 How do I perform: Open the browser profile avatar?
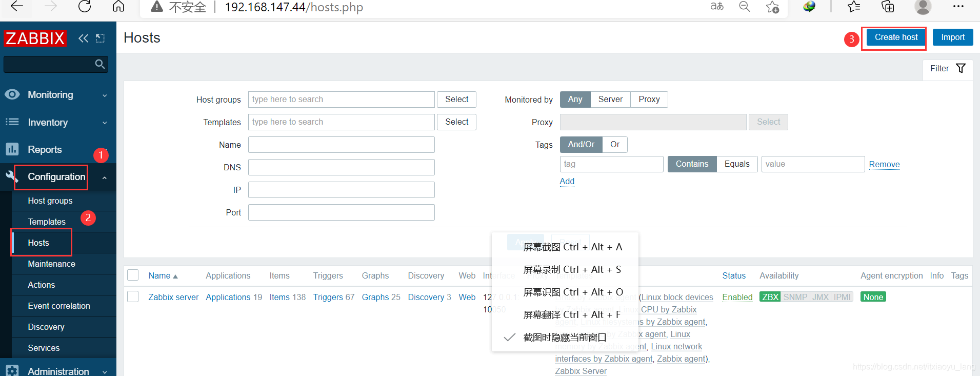pyautogui.click(x=923, y=7)
